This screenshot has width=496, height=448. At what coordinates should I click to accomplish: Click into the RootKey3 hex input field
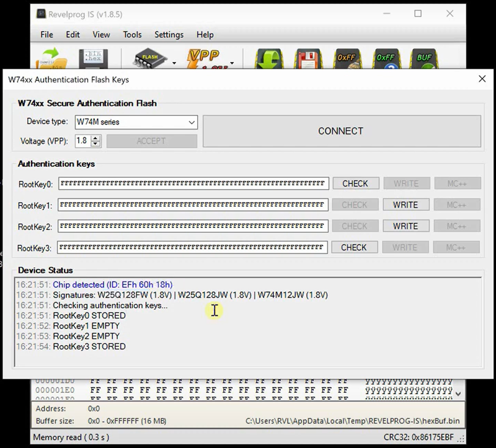[x=192, y=247]
